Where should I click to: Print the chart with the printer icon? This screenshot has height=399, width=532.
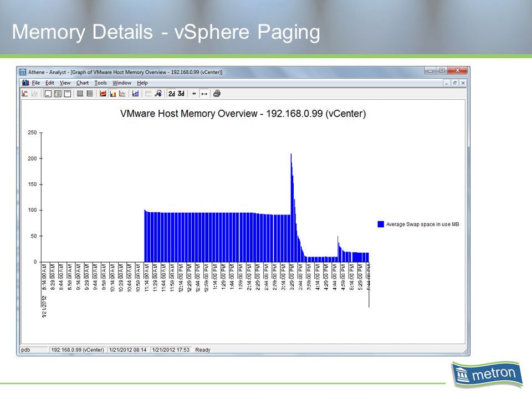coord(217,94)
